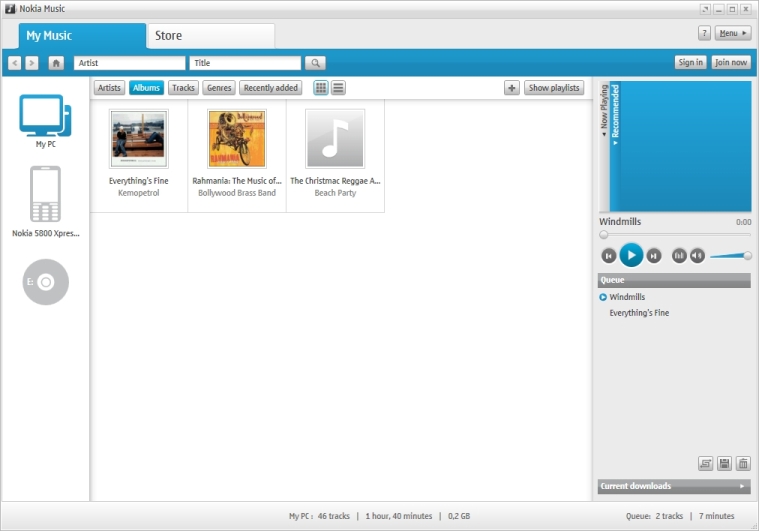Switch to the Store tab
The width and height of the screenshot is (759, 531).
click(x=211, y=36)
